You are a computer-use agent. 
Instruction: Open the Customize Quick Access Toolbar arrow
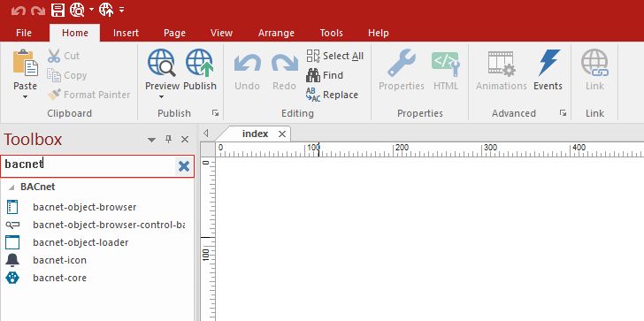[x=121, y=10]
